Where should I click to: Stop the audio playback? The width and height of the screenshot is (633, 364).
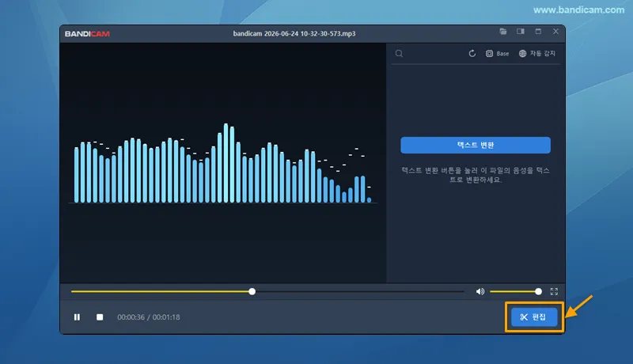coord(100,317)
